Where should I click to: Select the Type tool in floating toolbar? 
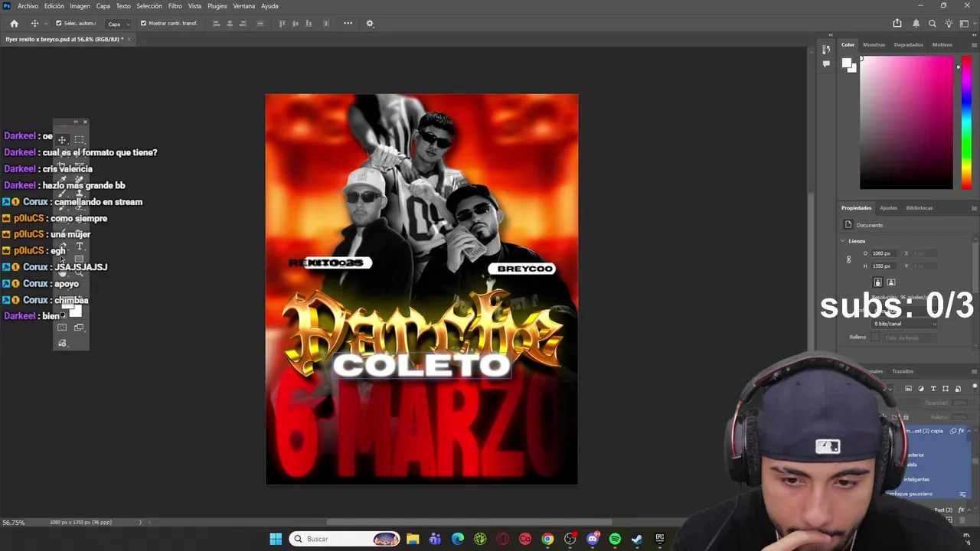[79, 246]
